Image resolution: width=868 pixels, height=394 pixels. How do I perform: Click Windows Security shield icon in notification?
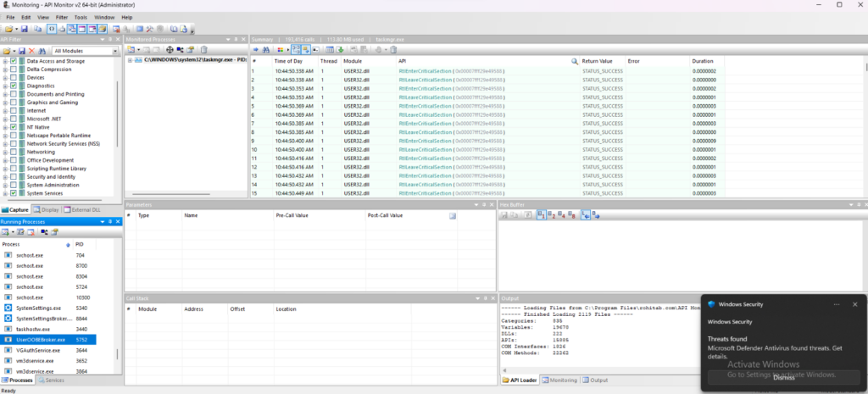tap(711, 304)
